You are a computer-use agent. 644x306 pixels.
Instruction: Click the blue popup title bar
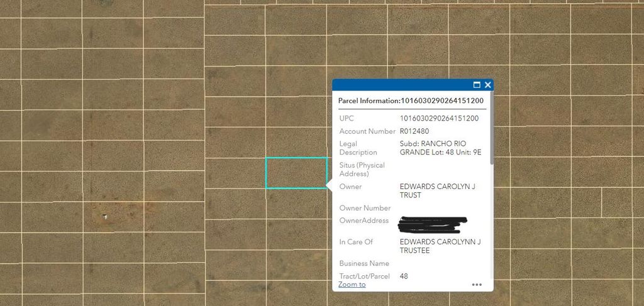click(x=402, y=85)
